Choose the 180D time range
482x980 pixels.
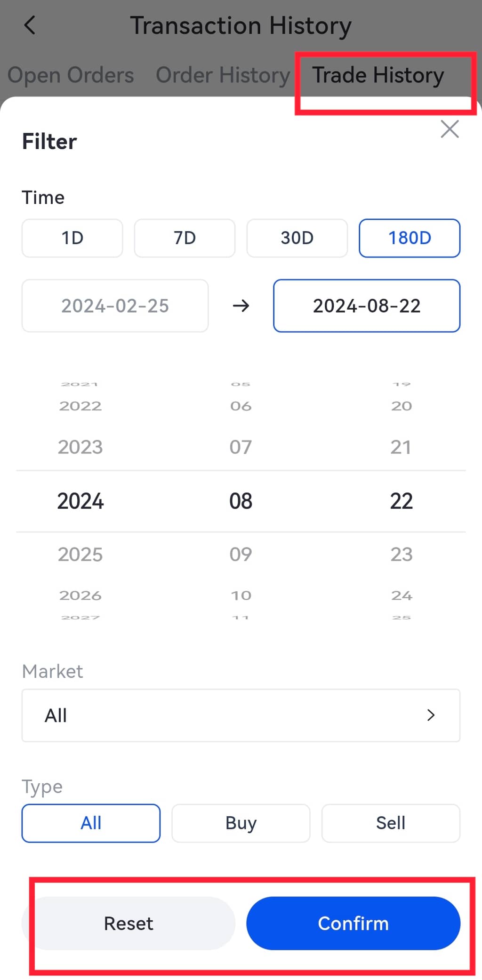(x=410, y=238)
